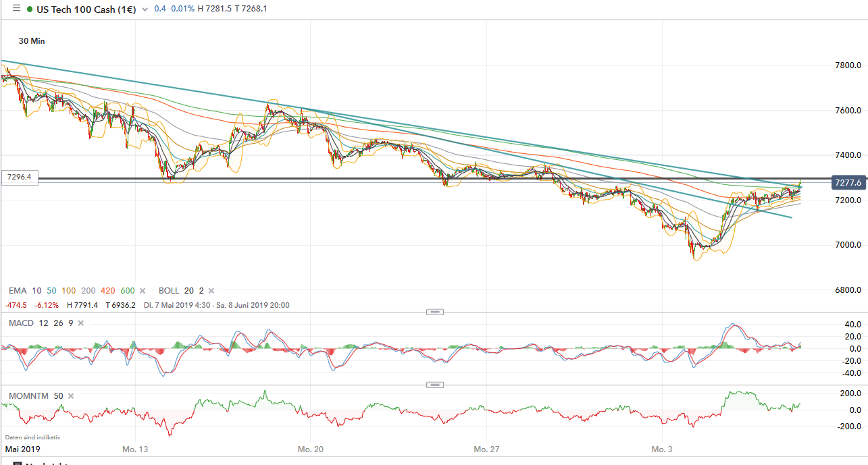The width and height of the screenshot is (868, 465).
Task: Remove the MACD indicator via its X icon
Action: (80, 323)
